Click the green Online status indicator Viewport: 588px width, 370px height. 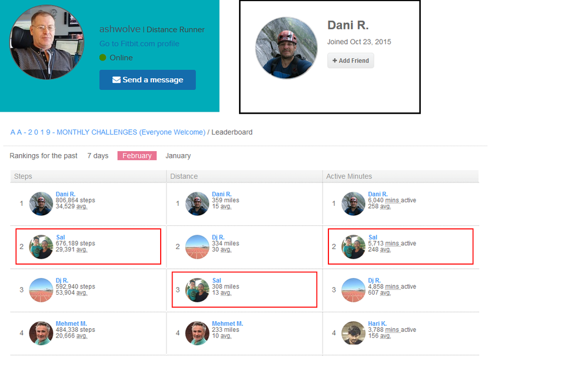[x=102, y=58]
